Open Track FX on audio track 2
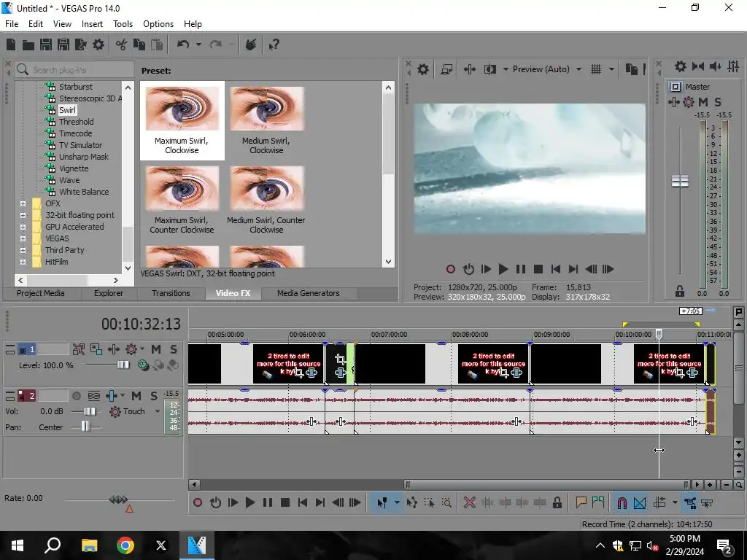This screenshot has width=747, height=560. pyautogui.click(x=112, y=396)
